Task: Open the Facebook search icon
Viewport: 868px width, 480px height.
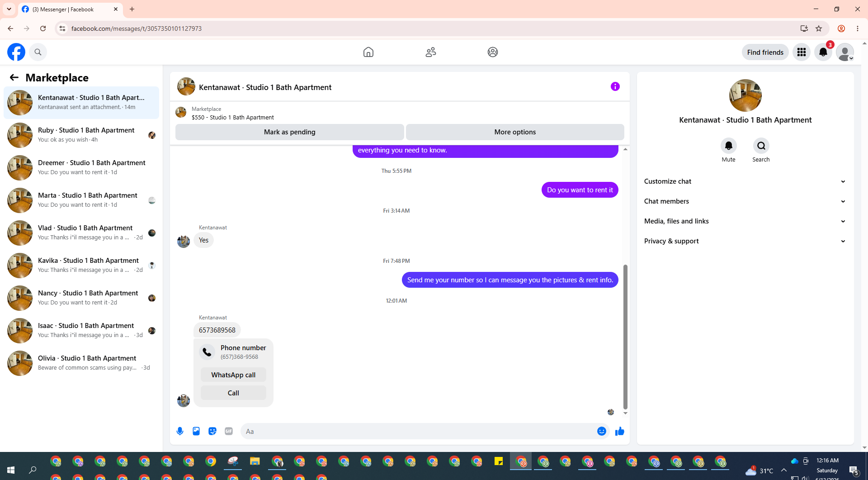Action: coord(38,52)
